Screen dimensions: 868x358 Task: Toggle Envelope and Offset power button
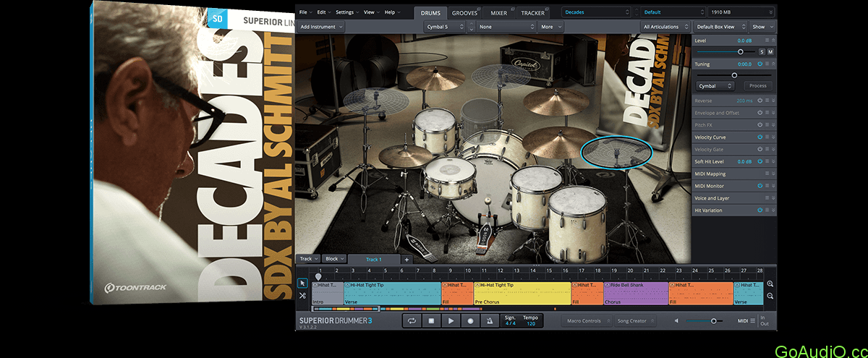pyautogui.click(x=760, y=113)
